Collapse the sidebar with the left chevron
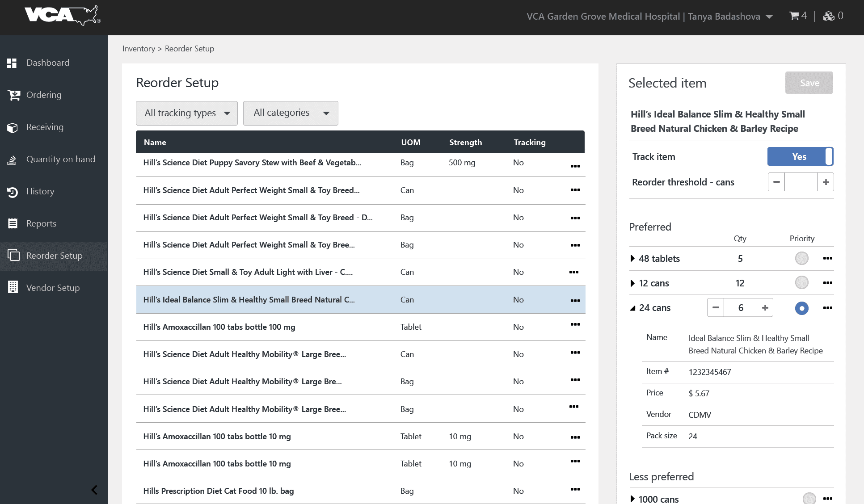Image resolution: width=864 pixels, height=504 pixels. 94,490
